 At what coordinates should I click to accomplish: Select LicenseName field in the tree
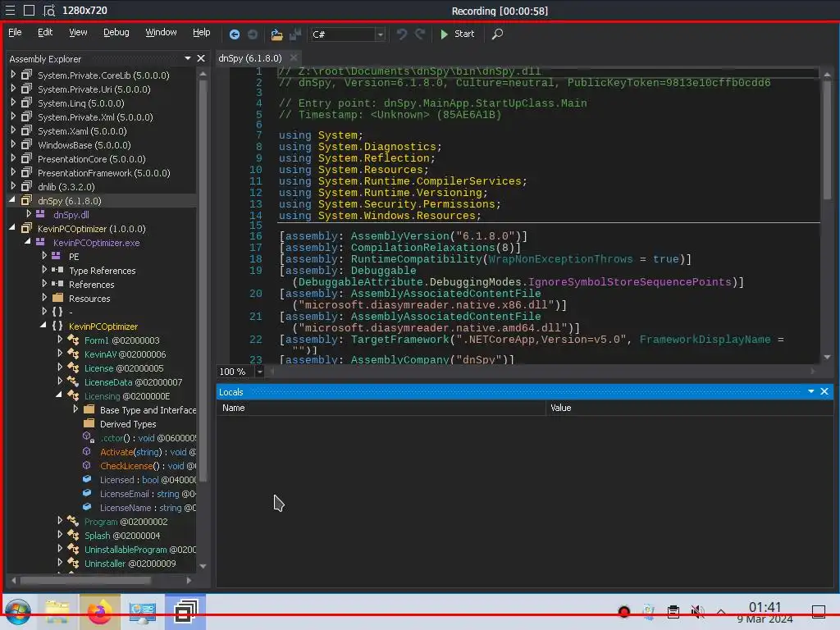(x=148, y=507)
